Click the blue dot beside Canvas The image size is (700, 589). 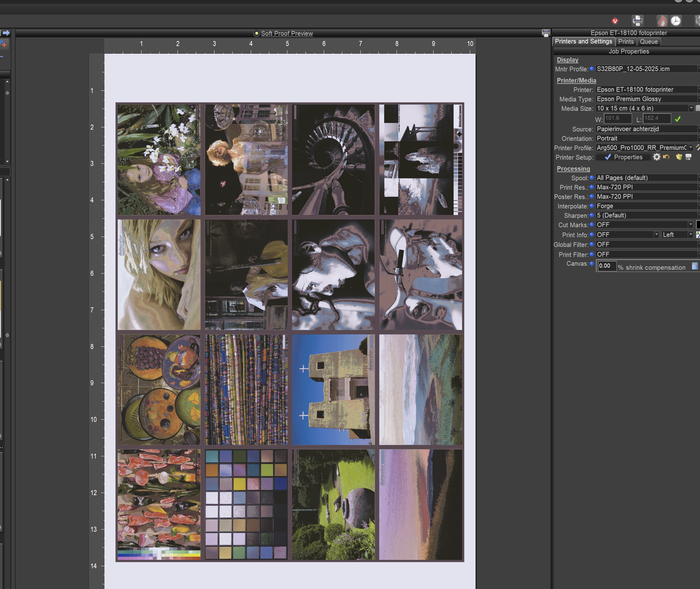point(592,263)
